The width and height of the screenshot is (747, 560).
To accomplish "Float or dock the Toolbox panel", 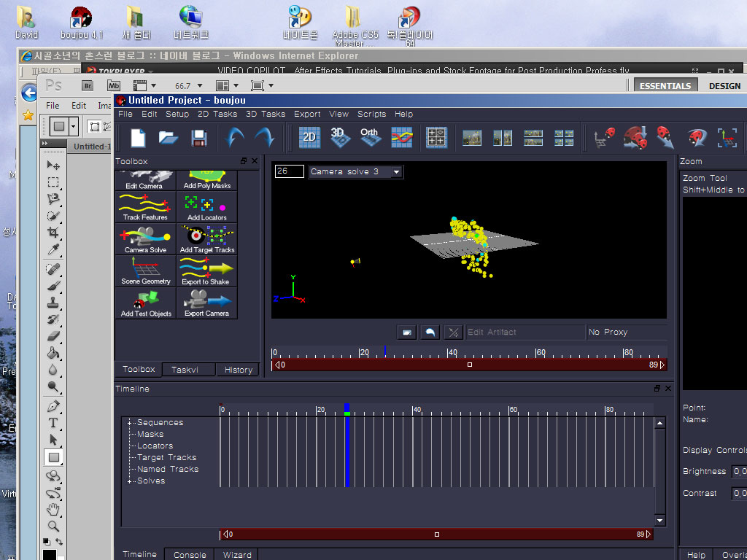I will pyautogui.click(x=244, y=161).
